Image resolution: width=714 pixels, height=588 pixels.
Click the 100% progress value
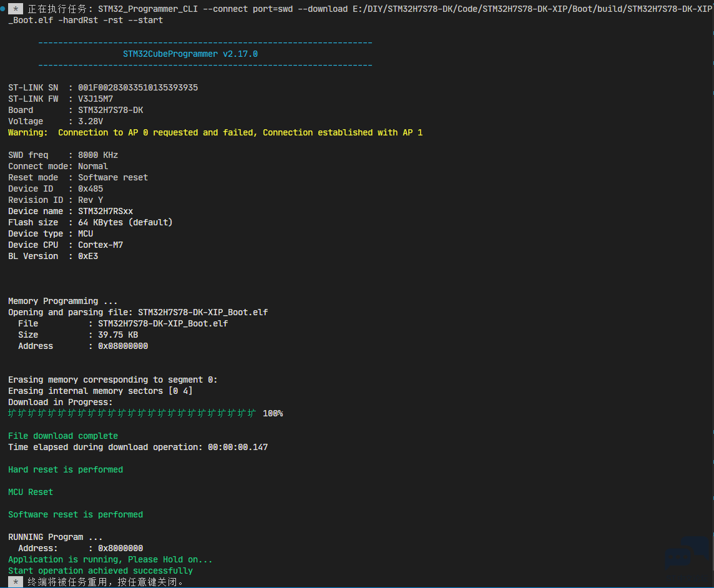273,414
